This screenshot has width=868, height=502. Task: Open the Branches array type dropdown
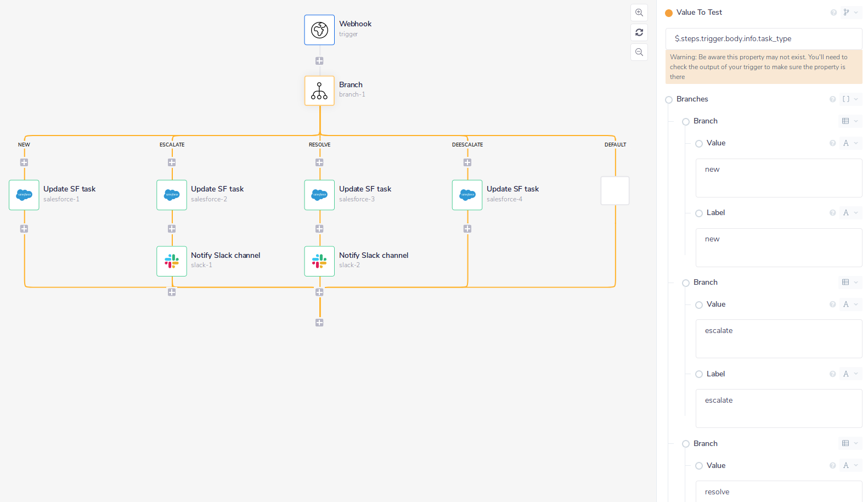point(850,99)
